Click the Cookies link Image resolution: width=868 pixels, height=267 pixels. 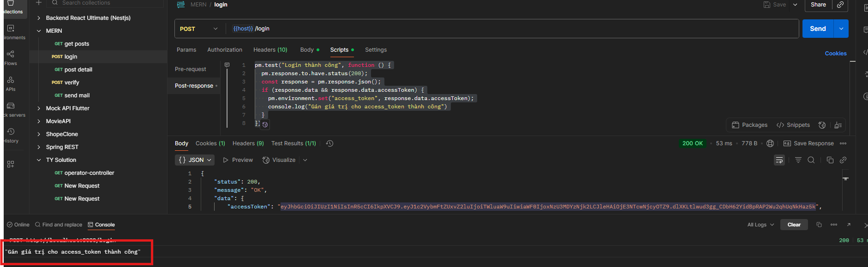835,53
